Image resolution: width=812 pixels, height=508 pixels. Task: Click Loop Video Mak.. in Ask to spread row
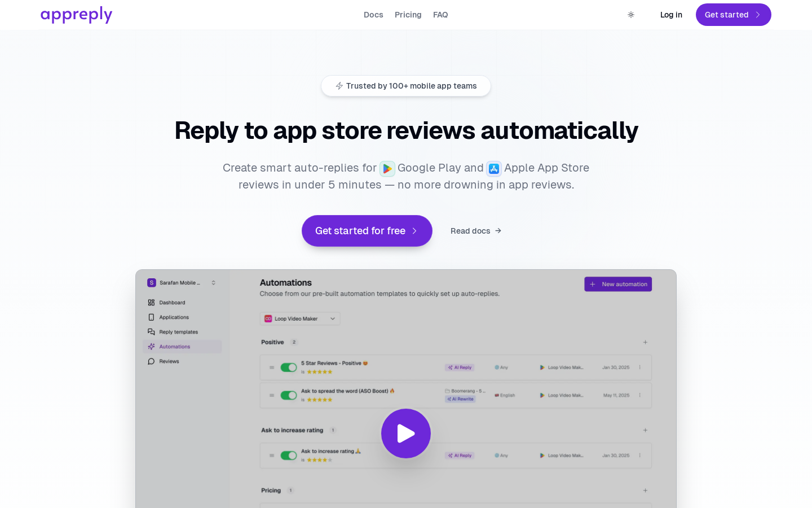(562, 395)
